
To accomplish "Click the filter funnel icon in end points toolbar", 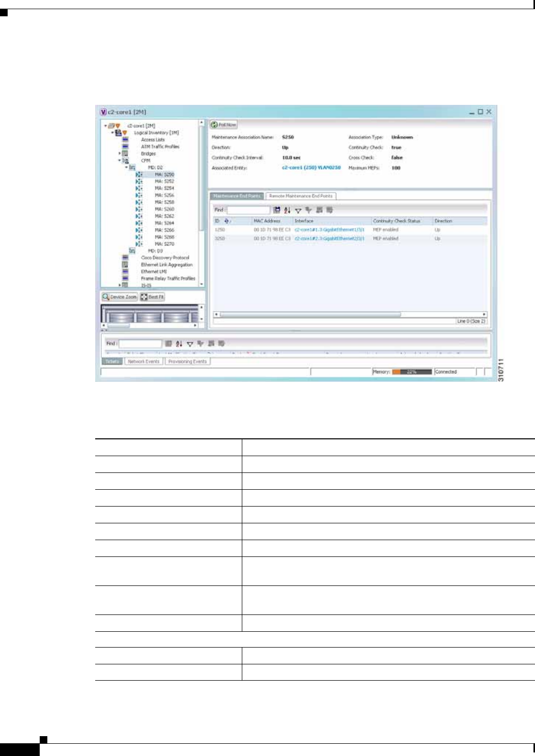I will [x=298, y=210].
